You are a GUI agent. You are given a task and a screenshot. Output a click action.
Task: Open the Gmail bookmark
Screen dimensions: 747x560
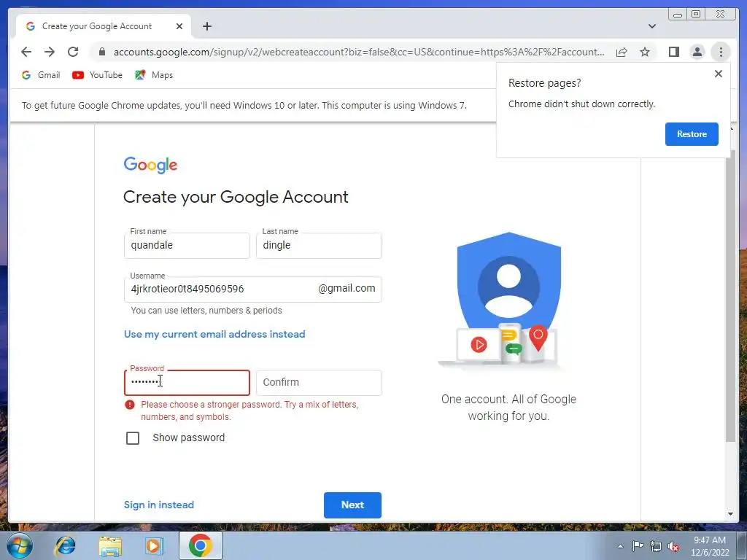pyautogui.click(x=41, y=75)
